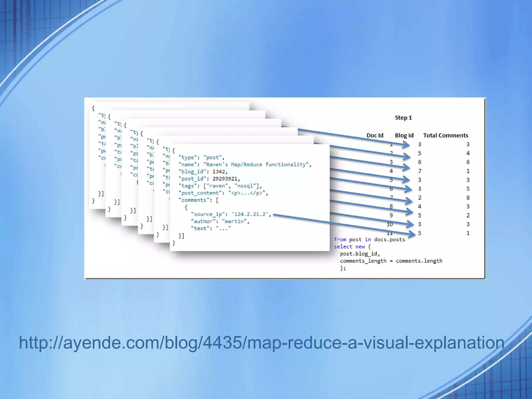Viewport: 532px width, 399px height.
Task: Click the "name": "Raven's Map/Reduce functionality" line
Action: coord(245,164)
